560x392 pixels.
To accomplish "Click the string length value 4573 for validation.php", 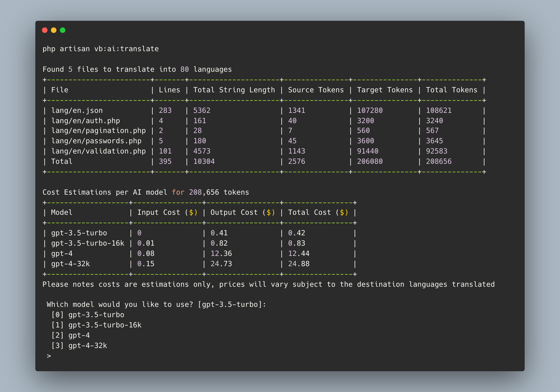I will pyautogui.click(x=202, y=151).
